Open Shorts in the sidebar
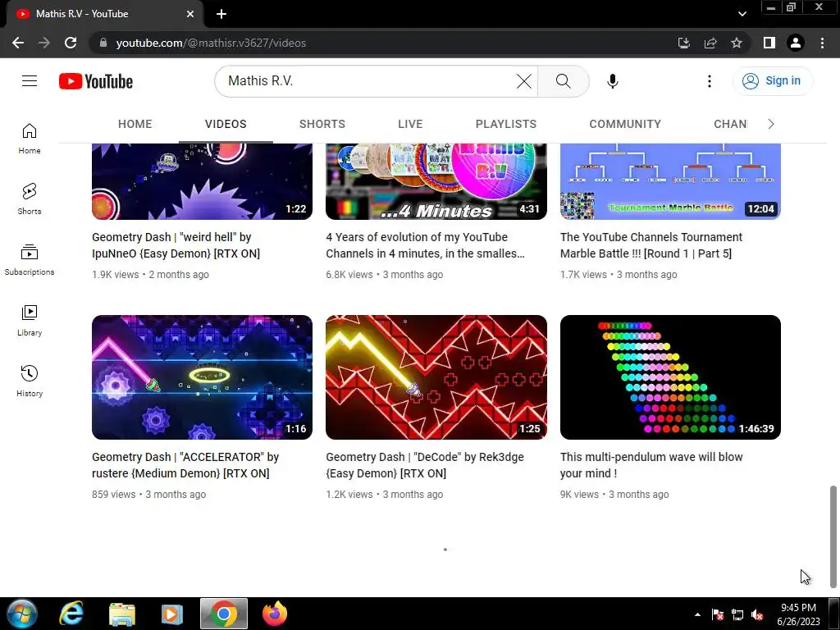Viewport: 840px width, 630px height. (x=30, y=199)
